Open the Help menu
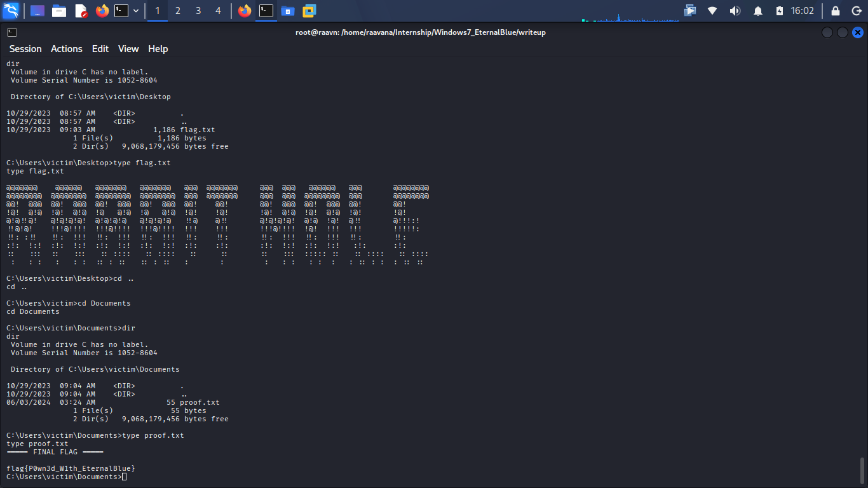Viewport: 868px width, 488px height. 158,49
